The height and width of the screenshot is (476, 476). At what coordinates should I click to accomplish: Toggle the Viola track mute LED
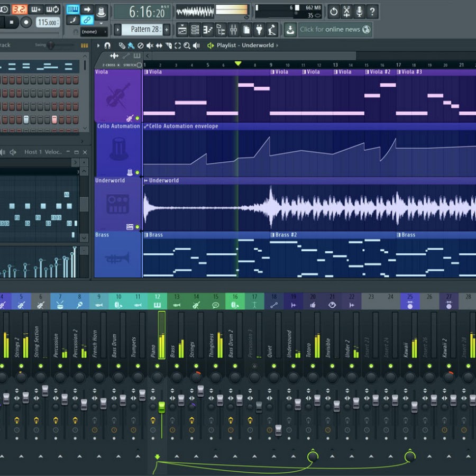click(137, 118)
